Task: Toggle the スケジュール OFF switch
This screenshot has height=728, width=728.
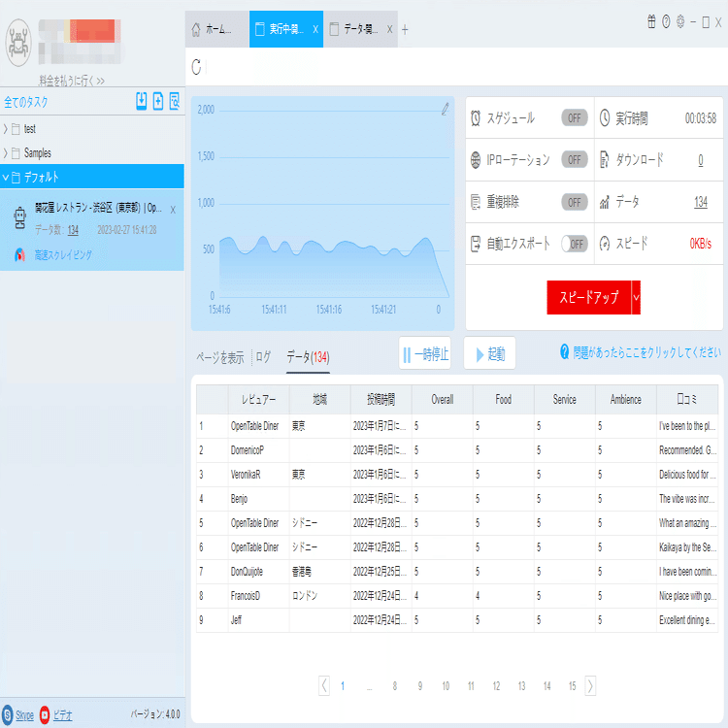Action: pyautogui.click(x=575, y=117)
